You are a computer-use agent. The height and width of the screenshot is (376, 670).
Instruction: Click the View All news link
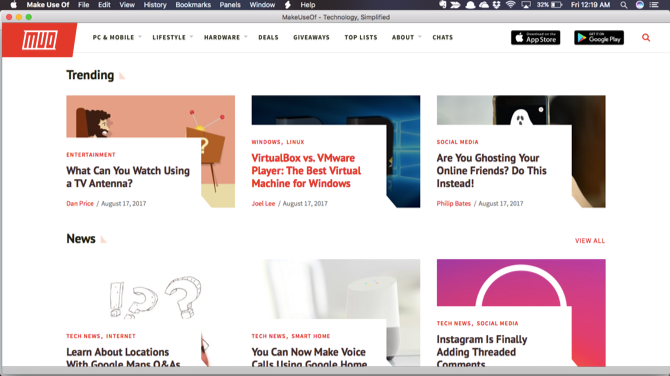point(590,241)
